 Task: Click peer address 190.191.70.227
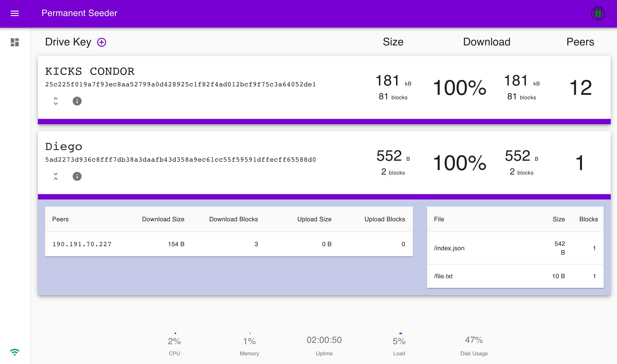[x=82, y=244]
